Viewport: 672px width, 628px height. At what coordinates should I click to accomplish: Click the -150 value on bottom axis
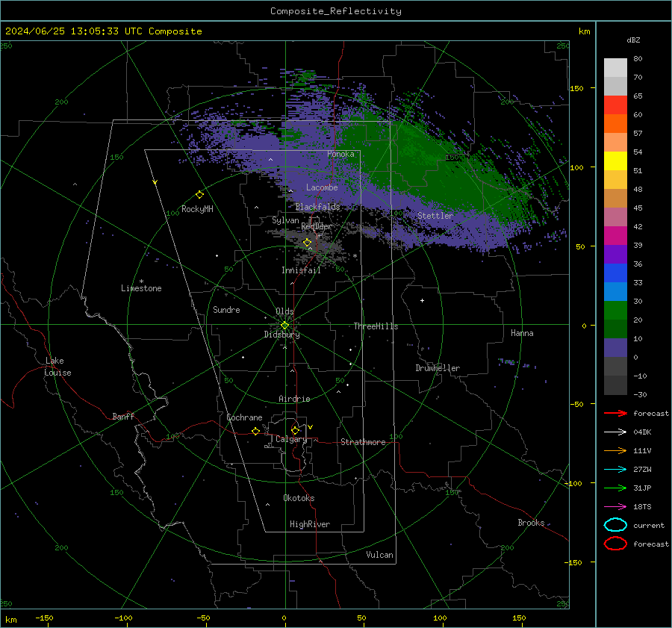pos(44,618)
